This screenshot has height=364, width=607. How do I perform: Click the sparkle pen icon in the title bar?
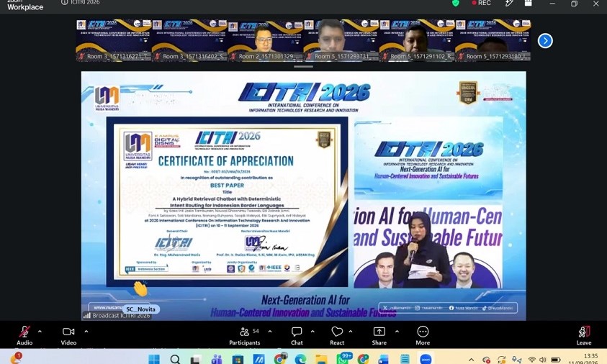[x=509, y=3]
